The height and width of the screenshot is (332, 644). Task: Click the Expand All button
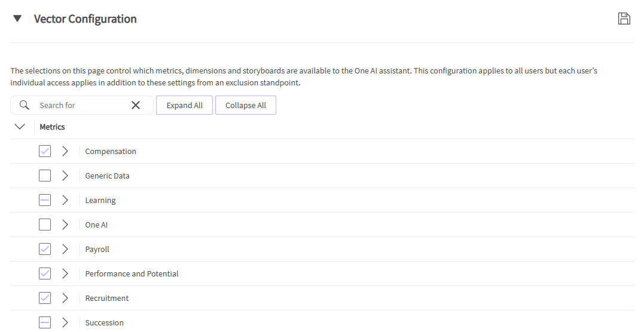[185, 105]
